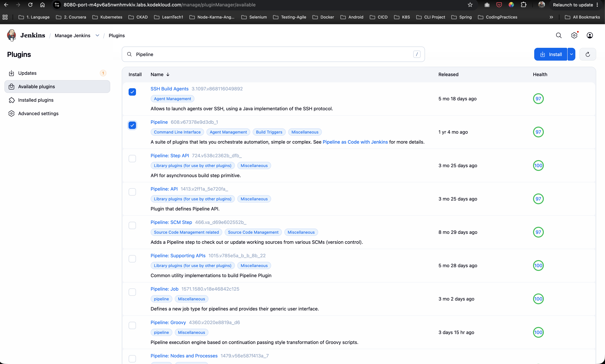Open the apps grid icon in bookmarks bar

tap(5, 17)
